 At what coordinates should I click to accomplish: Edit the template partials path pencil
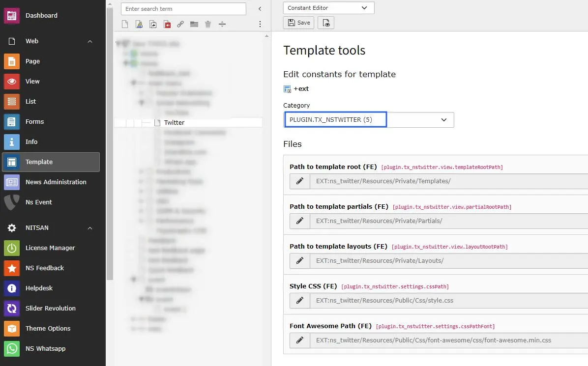pyautogui.click(x=299, y=221)
